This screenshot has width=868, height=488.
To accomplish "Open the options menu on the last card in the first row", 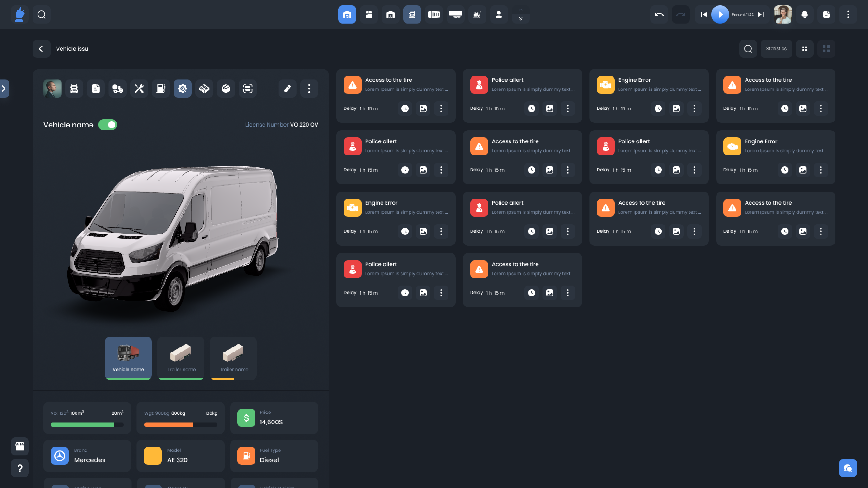I will pos(821,108).
